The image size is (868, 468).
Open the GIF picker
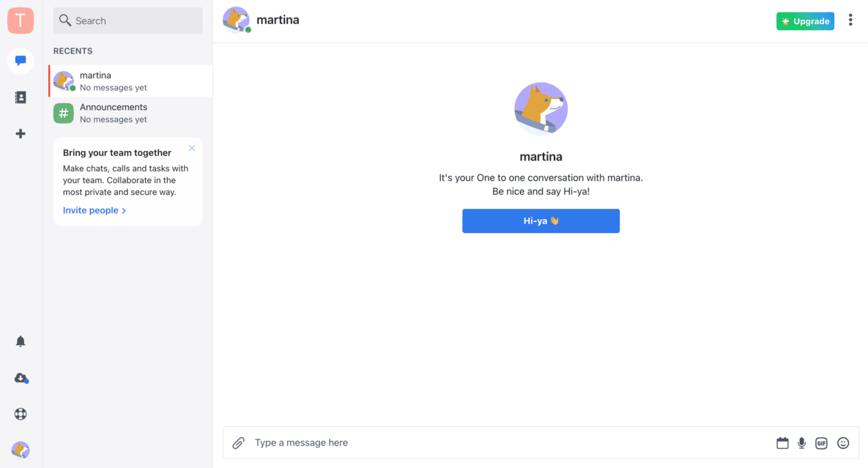pyautogui.click(x=821, y=443)
